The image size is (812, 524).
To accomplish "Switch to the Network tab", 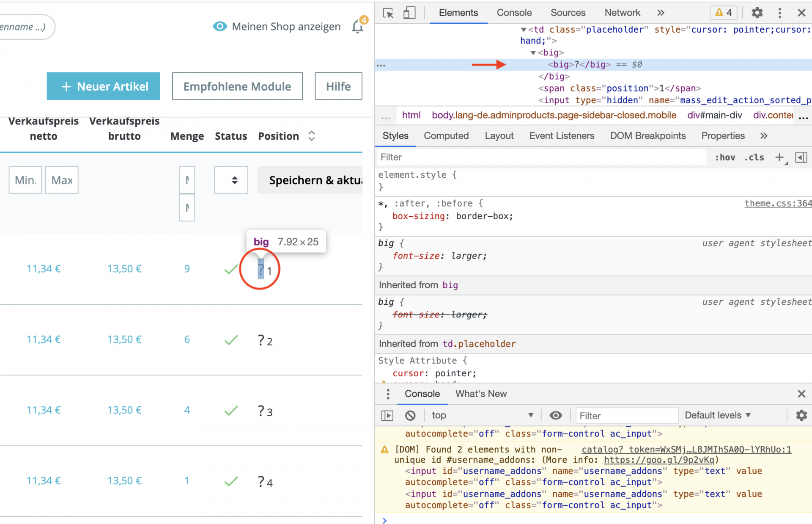I will [x=622, y=13].
